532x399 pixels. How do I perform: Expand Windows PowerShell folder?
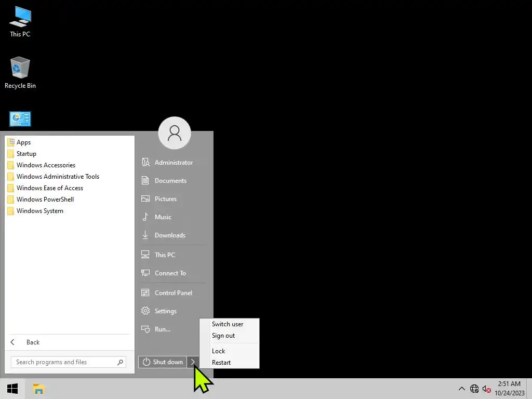[70, 199]
